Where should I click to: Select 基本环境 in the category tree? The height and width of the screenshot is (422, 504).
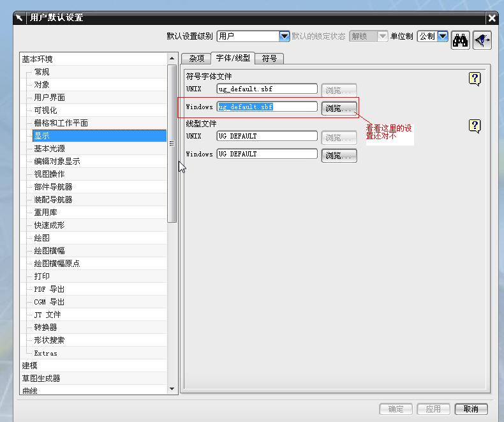coord(37,59)
